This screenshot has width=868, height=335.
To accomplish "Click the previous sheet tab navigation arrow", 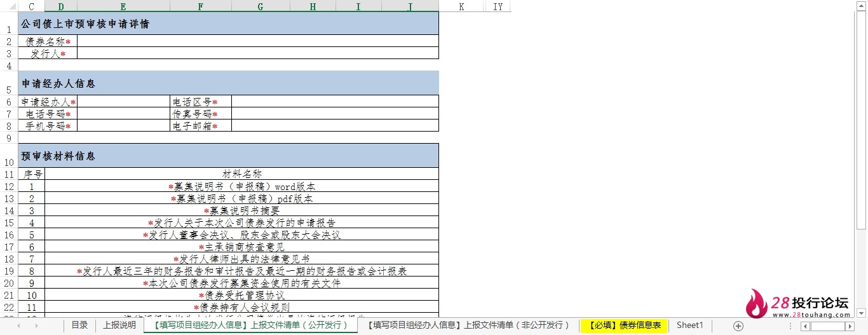I will 18,325.
